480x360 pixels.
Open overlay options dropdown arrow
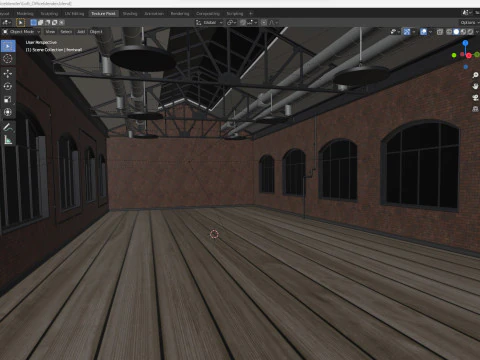pos(430,32)
